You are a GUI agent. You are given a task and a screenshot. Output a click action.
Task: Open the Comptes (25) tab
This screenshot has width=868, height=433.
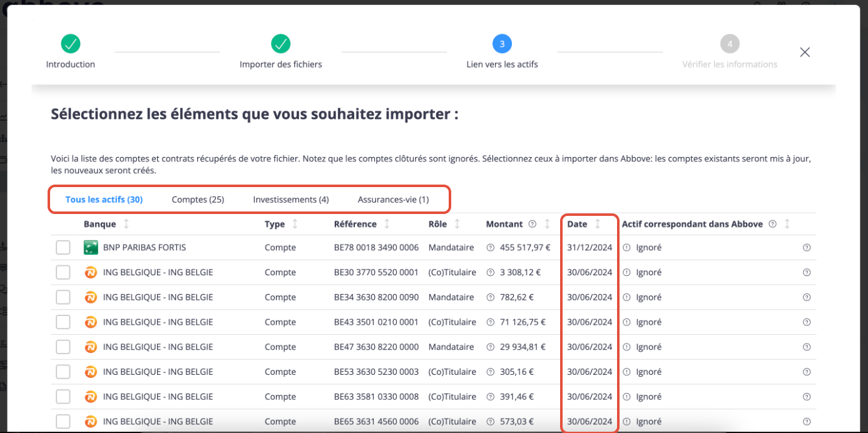pos(198,200)
